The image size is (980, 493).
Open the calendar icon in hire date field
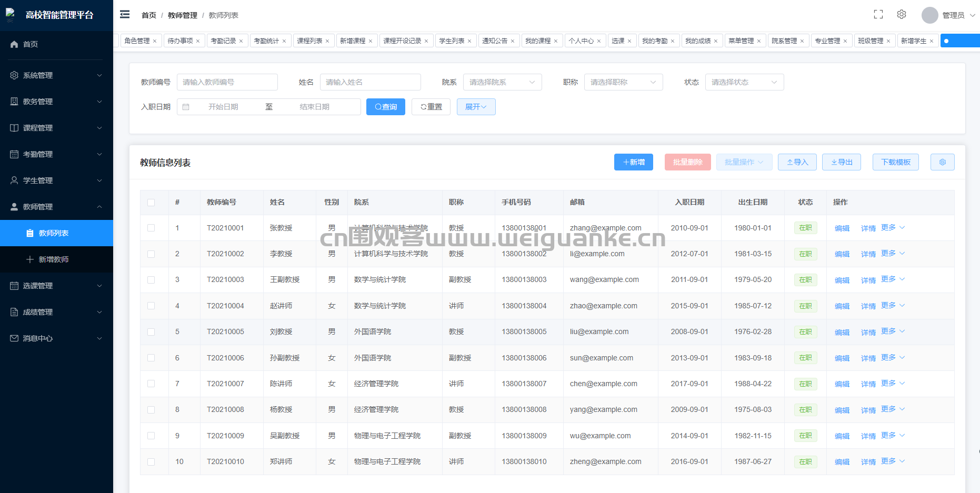186,107
